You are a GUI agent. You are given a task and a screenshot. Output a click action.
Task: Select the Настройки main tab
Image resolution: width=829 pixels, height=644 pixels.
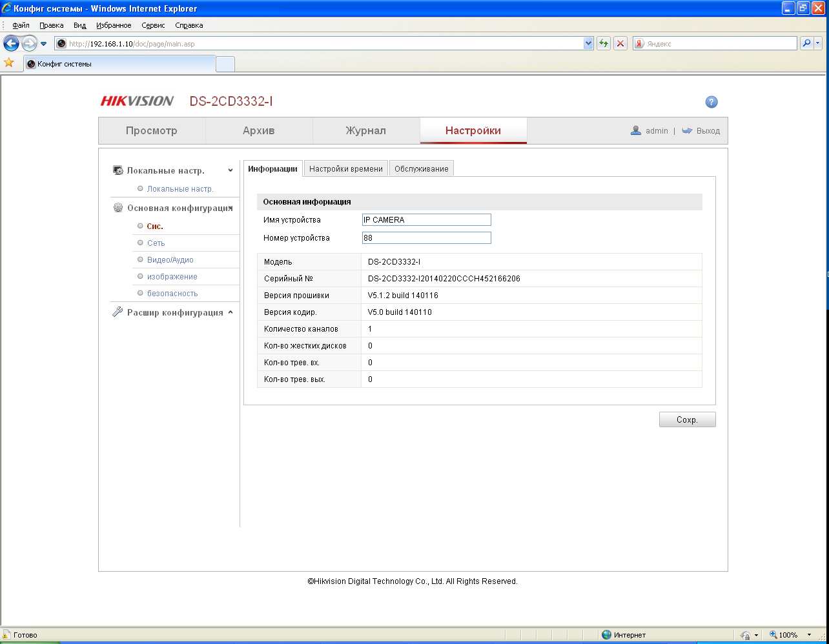tap(473, 130)
